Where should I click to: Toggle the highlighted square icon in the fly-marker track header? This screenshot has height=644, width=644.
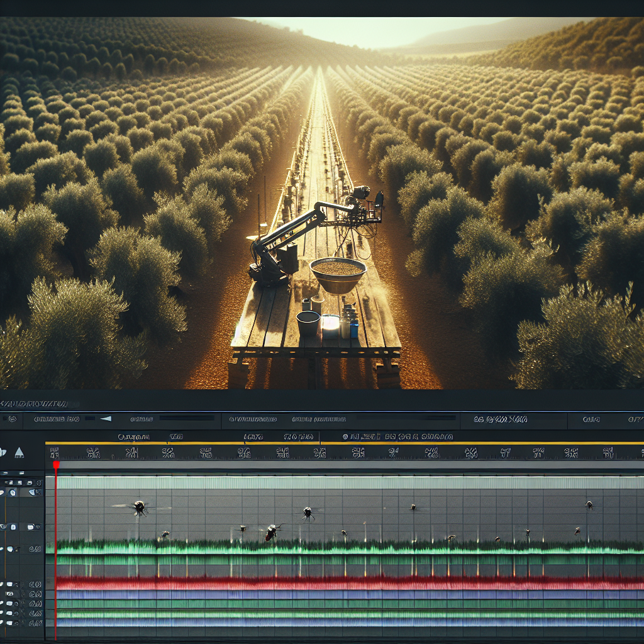pos(13,492)
